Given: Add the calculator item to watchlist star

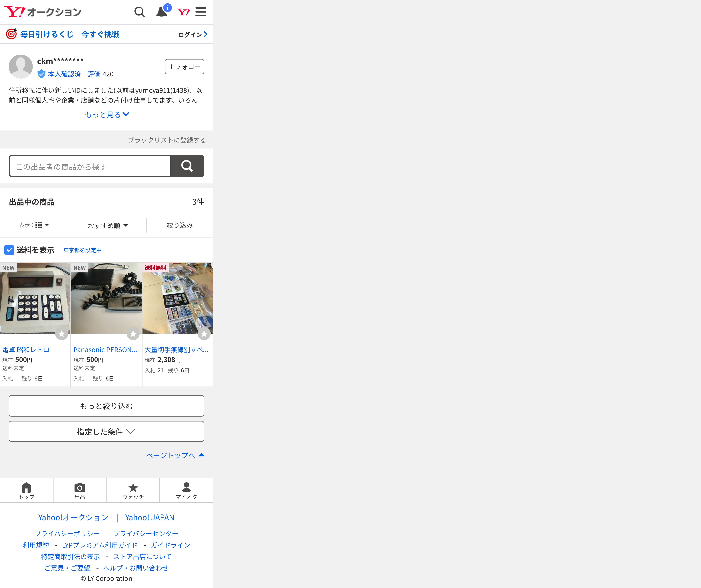Looking at the screenshot, I should pyautogui.click(x=62, y=334).
